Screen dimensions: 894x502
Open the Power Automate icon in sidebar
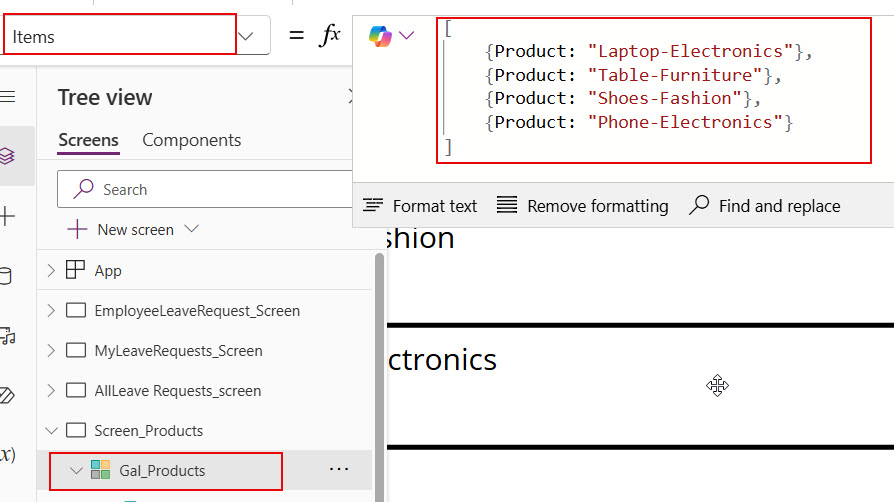click(7, 395)
